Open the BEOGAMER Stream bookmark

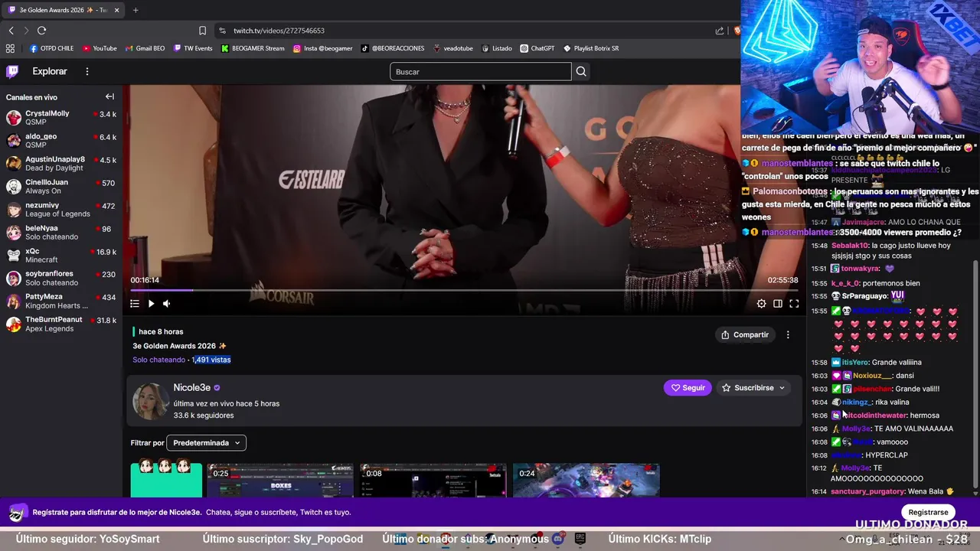[253, 48]
